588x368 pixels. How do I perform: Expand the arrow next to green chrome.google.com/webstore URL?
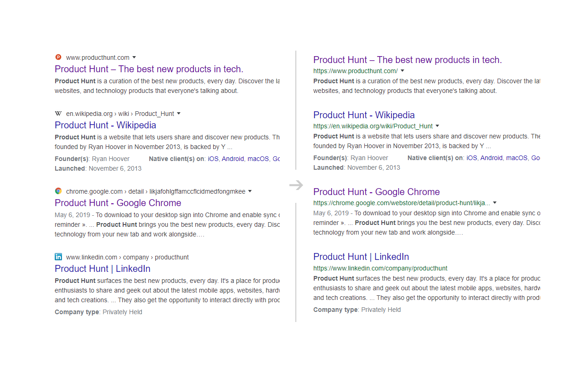click(495, 203)
